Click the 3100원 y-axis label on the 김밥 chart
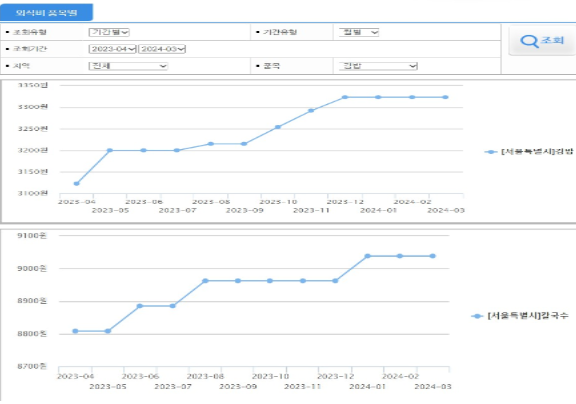Viewport: 576px width, 404px height. [33, 193]
